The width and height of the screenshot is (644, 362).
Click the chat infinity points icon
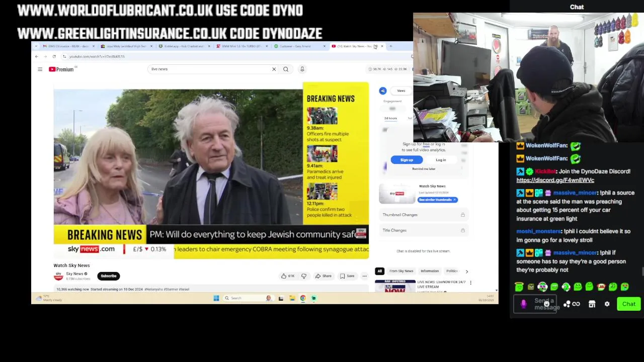point(576,304)
